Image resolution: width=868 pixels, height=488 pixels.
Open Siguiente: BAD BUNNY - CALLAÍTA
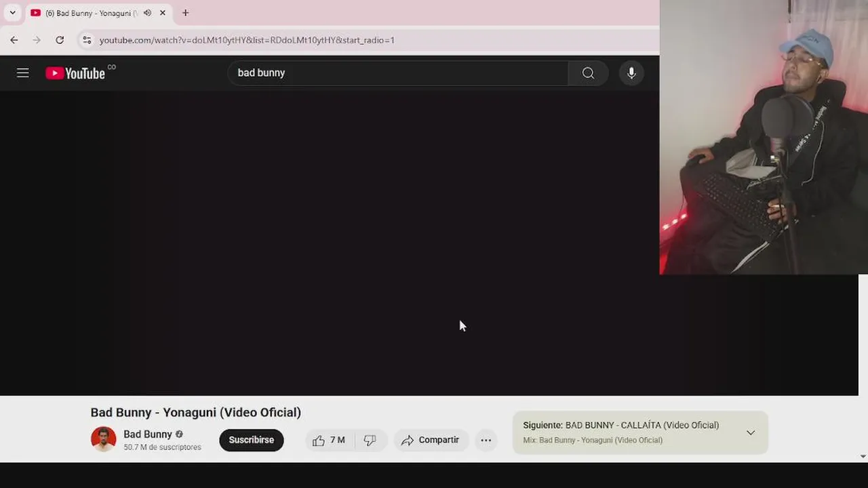(x=621, y=425)
